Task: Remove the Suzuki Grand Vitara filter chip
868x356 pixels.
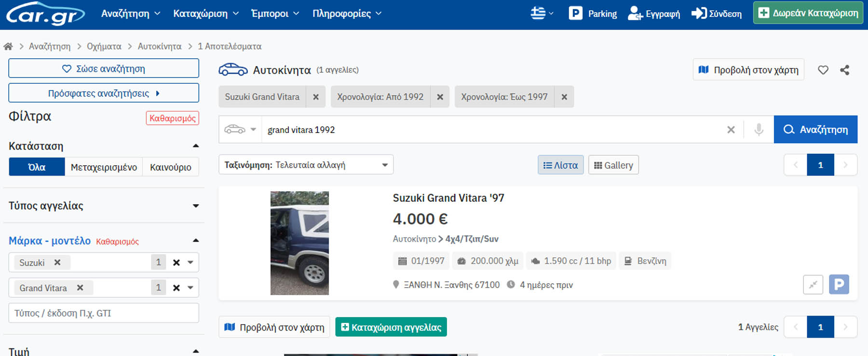Action: click(x=315, y=97)
